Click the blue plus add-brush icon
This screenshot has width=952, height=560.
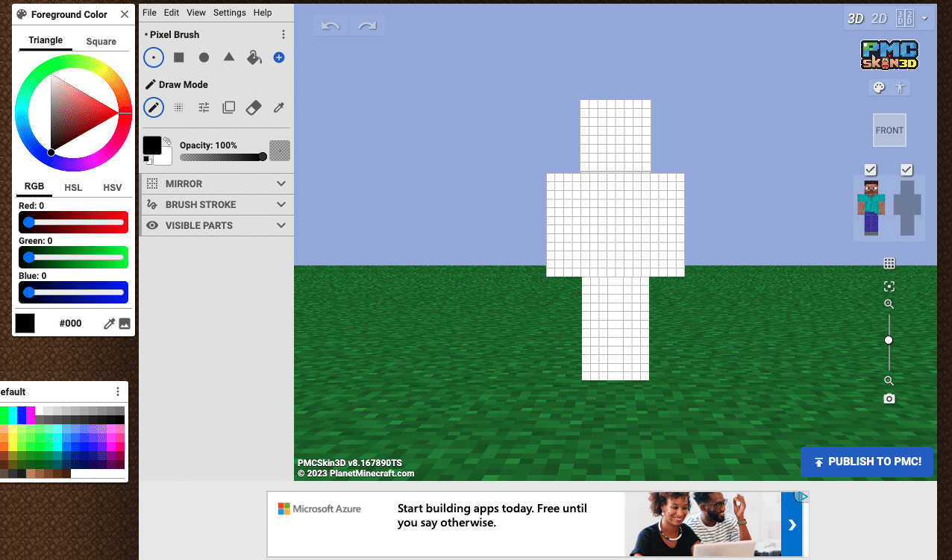click(279, 57)
